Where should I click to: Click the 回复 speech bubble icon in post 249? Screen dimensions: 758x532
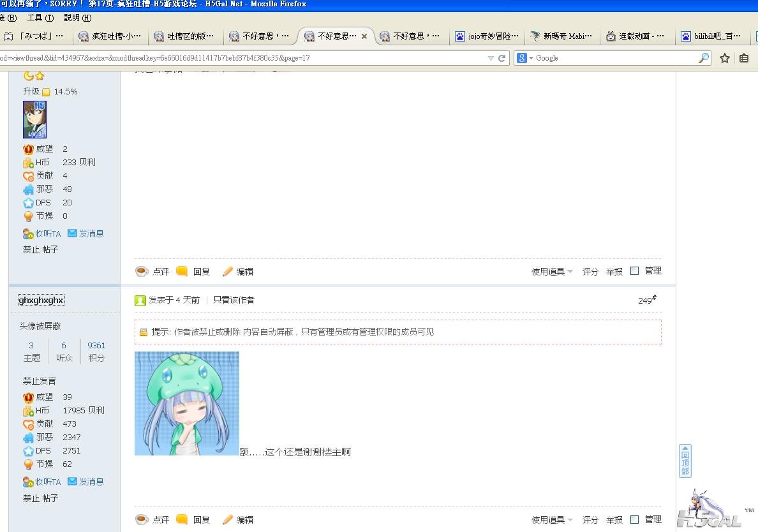pos(182,519)
